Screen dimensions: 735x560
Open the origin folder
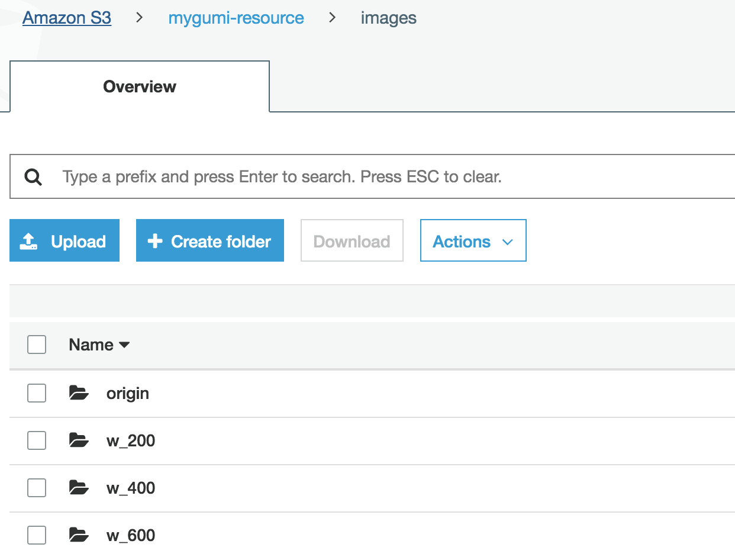click(x=128, y=394)
